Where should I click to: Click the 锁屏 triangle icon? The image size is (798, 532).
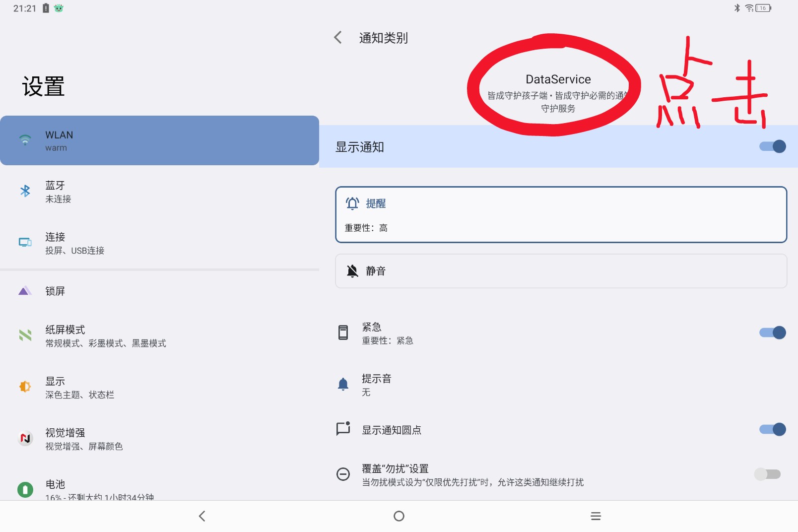(25, 291)
